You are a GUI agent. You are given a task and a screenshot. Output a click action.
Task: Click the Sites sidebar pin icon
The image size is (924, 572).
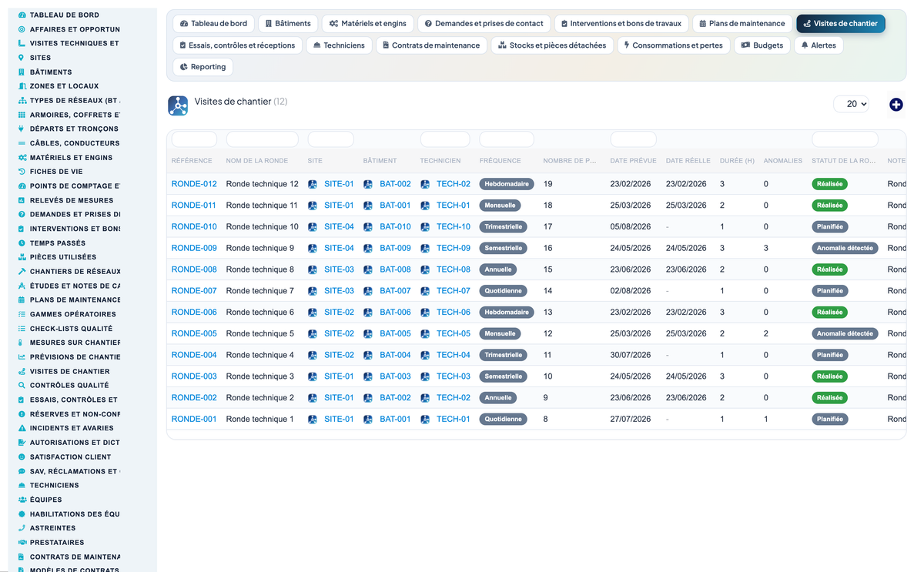pyautogui.click(x=22, y=58)
